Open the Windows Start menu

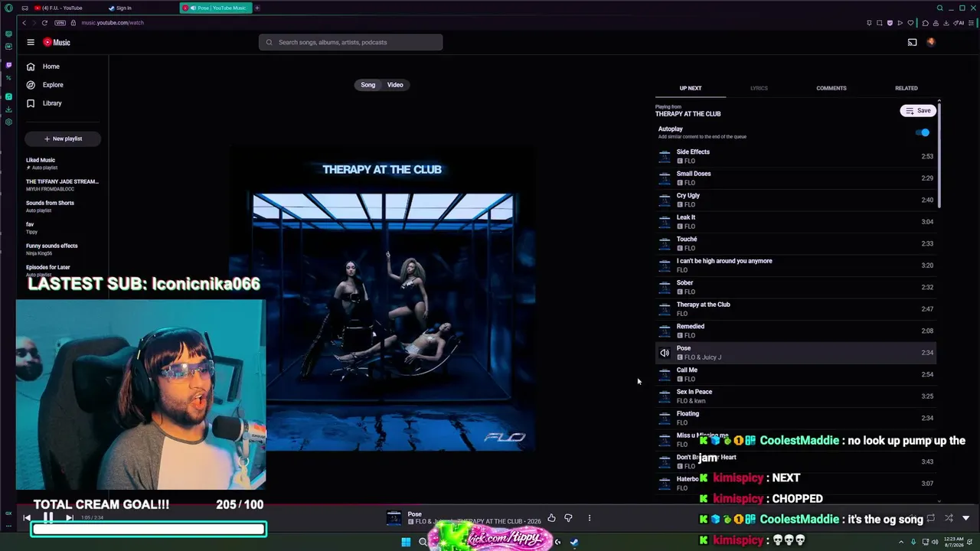click(406, 543)
